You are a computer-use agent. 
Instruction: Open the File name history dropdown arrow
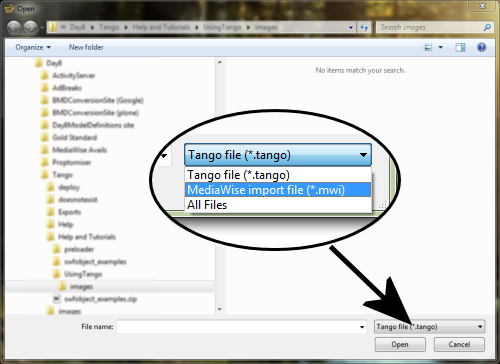point(362,327)
